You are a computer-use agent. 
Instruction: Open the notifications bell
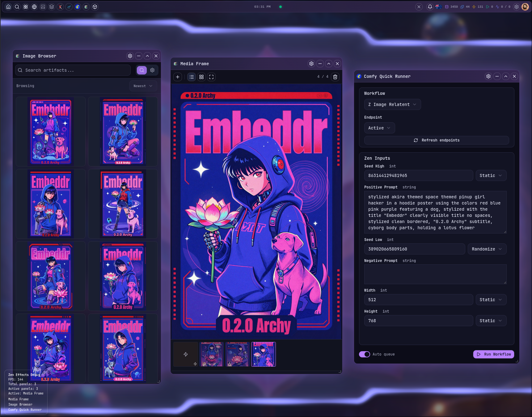(x=430, y=7)
